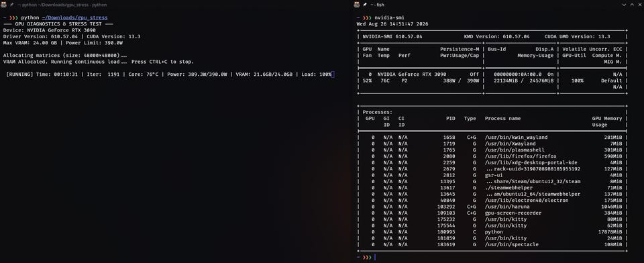
Task: Click the 'NVIDIA-SMI 610.57.04' header cell
Action: click(392, 37)
